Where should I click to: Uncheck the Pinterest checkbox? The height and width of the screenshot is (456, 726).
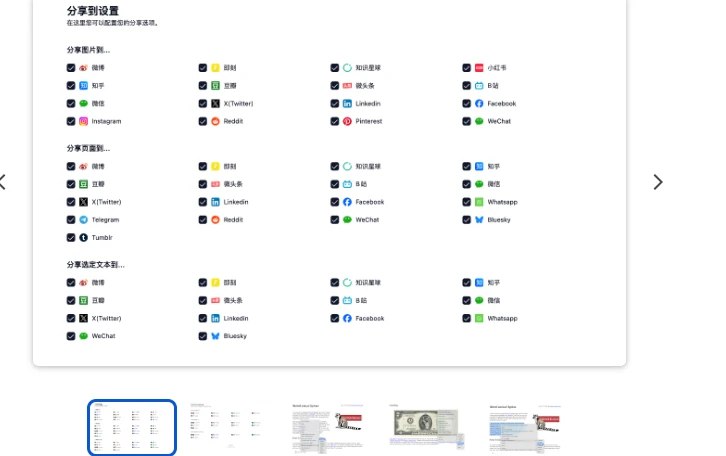(x=335, y=121)
